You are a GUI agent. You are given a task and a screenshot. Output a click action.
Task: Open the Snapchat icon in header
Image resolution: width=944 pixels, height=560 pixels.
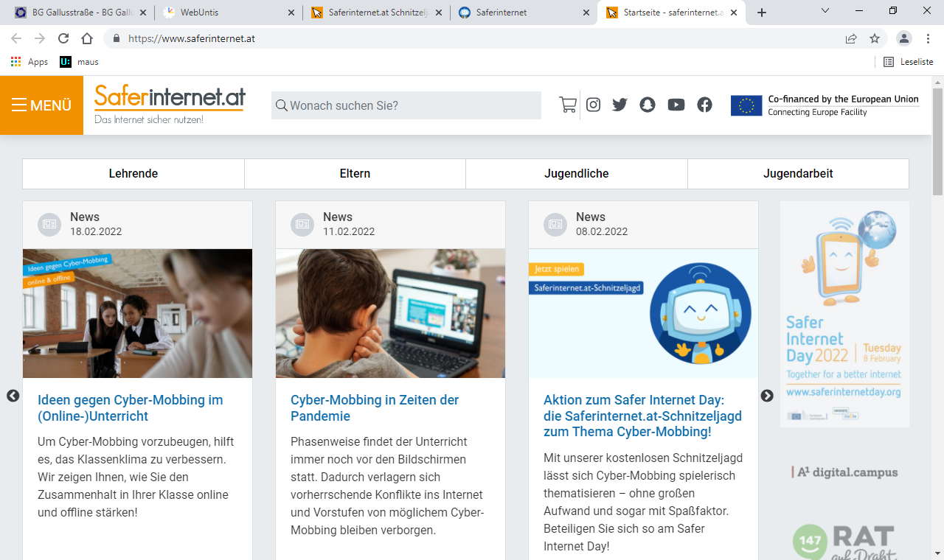pos(648,105)
